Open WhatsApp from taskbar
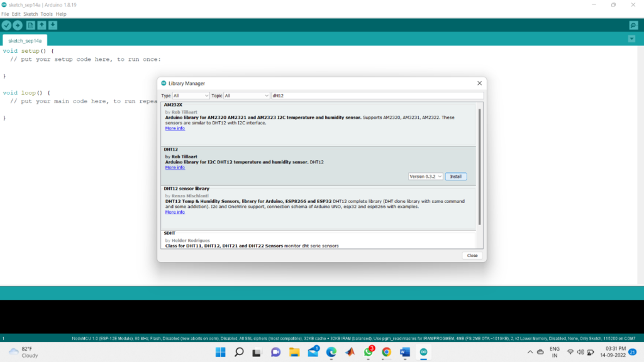Viewport: 644px width, 362px height. tap(369, 352)
